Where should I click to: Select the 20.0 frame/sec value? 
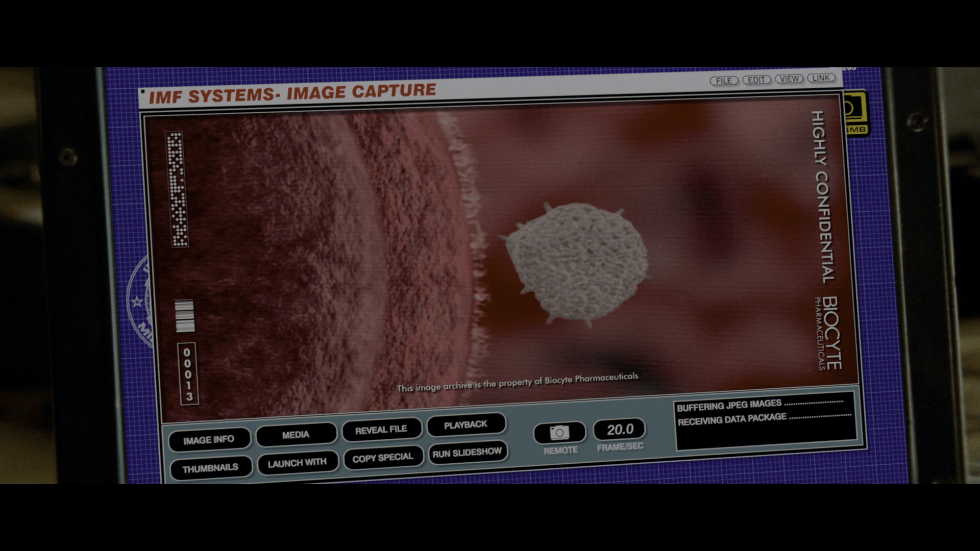(x=620, y=430)
